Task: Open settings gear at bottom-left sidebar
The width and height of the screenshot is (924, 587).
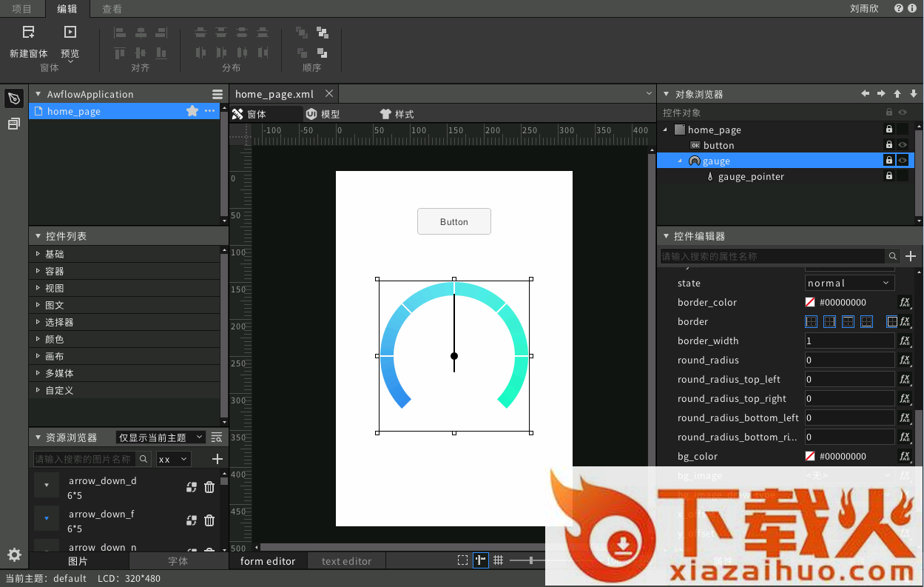Action: 14,554
